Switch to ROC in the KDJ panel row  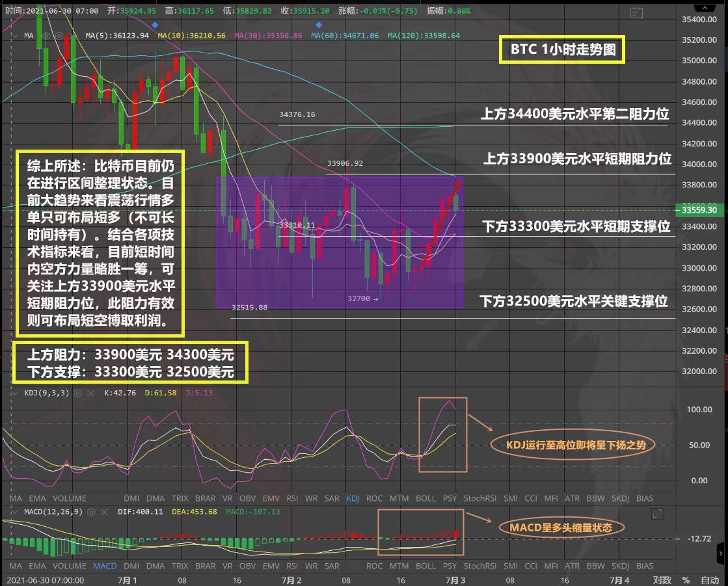click(374, 498)
